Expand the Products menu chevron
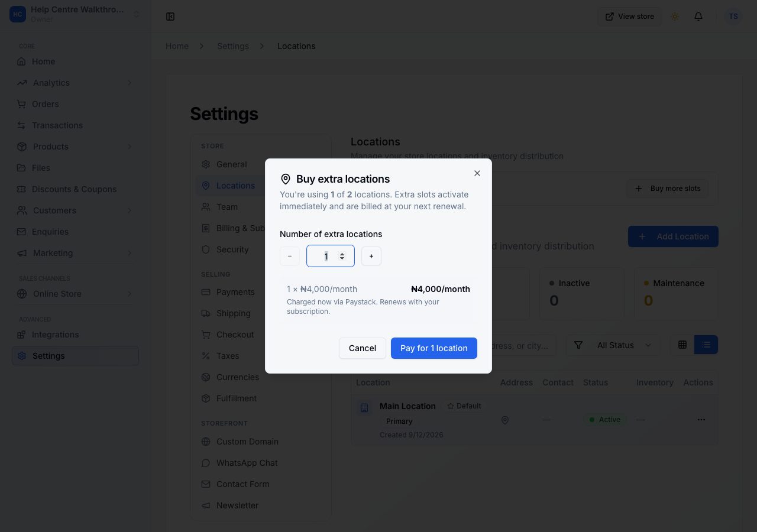This screenshot has width=757, height=532. click(130, 147)
